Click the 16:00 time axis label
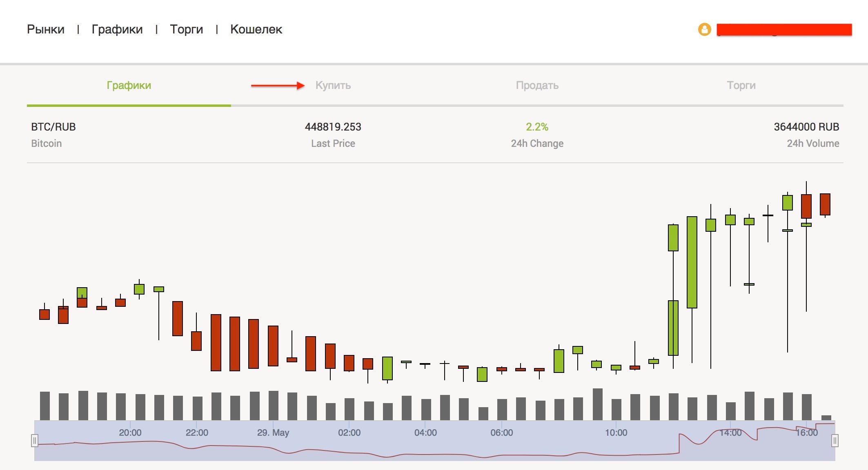This screenshot has height=470, width=868. (x=807, y=433)
